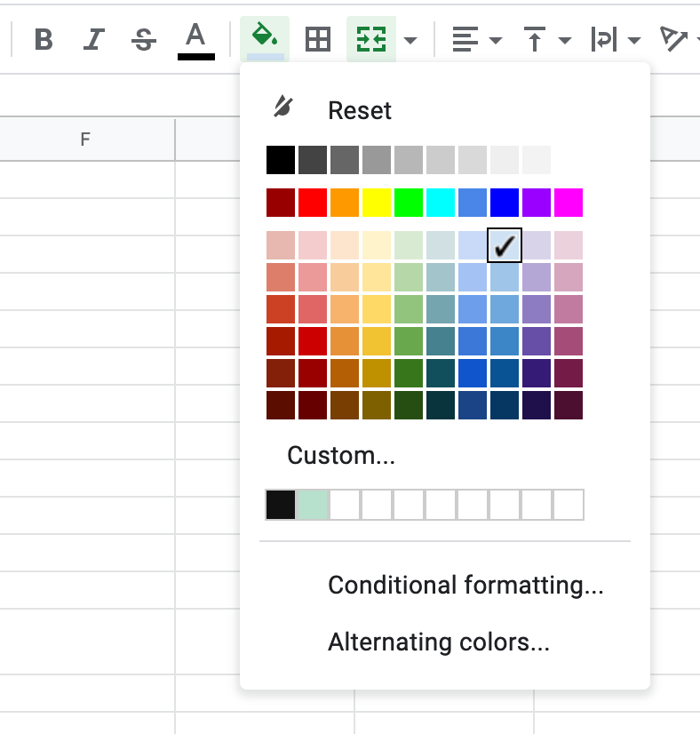The image size is (700, 734).
Task: Choose the cyan swatch
Action: (x=441, y=203)
